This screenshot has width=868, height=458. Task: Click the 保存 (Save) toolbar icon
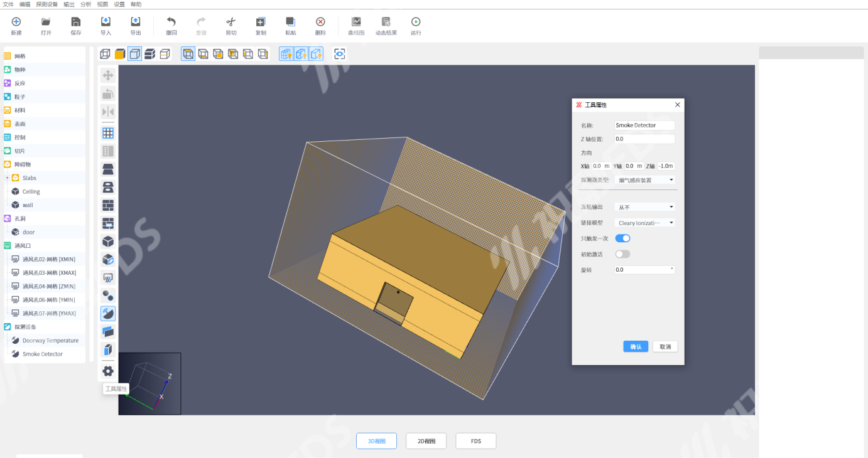pyautogui.click(x=76, y=22)
